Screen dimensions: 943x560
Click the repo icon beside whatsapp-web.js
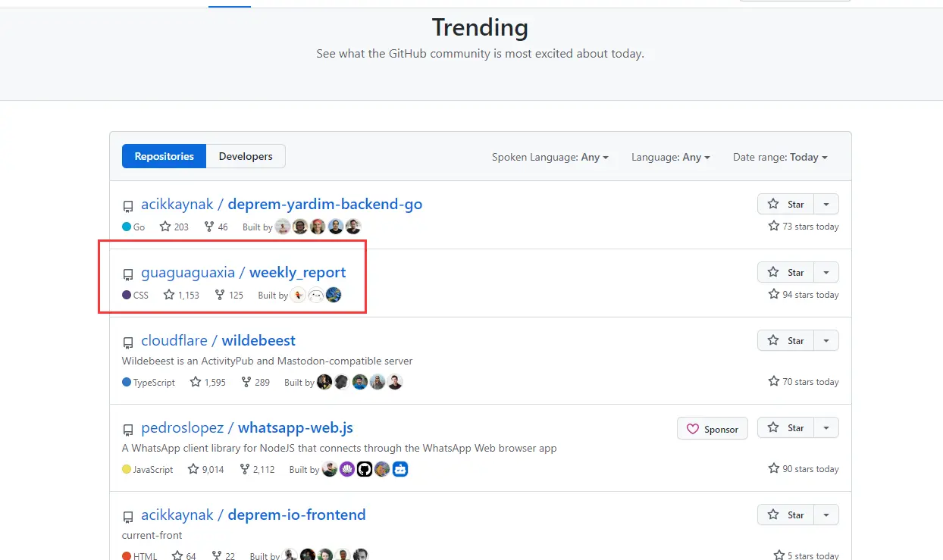[x=128, y=429]
